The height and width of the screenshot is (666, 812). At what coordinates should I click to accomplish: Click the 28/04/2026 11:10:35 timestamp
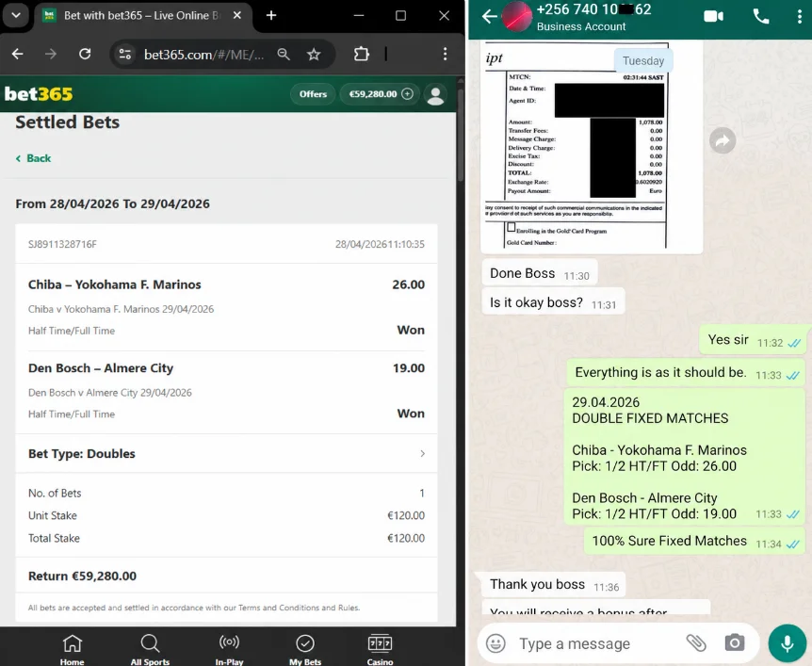[x=380, y=244]
